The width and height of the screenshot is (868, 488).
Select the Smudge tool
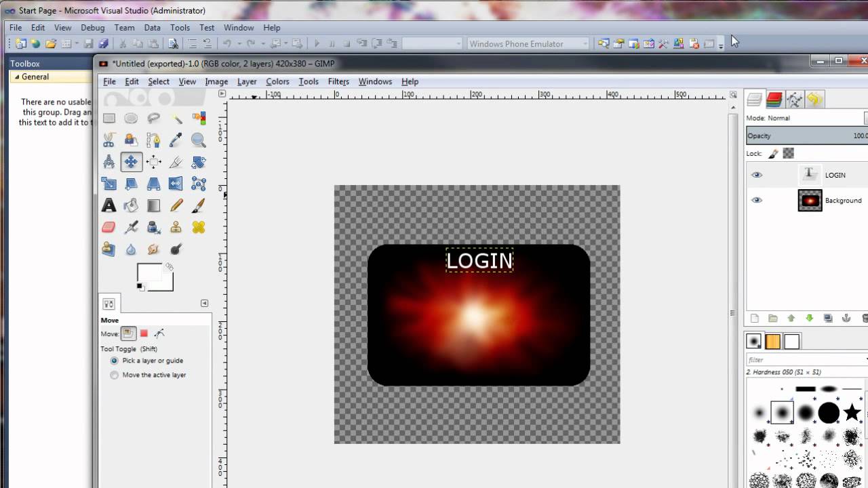pos(154,249)
